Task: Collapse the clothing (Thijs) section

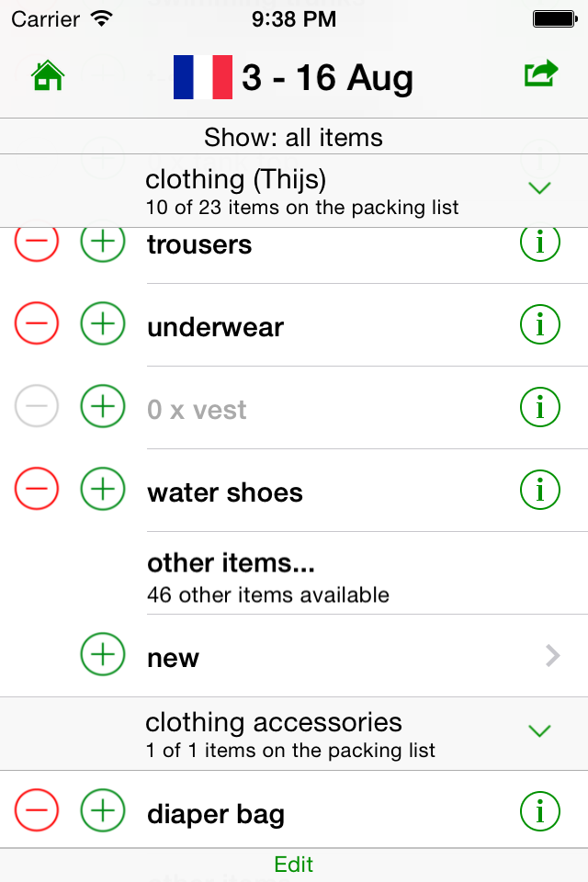Action: coord(539,188)
